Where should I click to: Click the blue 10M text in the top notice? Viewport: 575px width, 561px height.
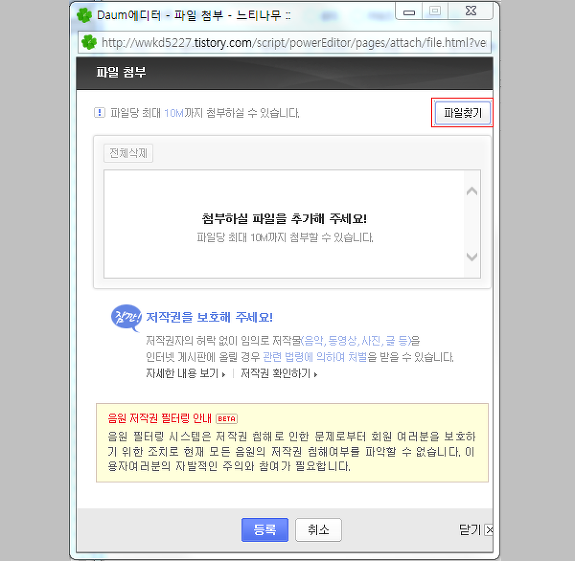pos(174,113)
